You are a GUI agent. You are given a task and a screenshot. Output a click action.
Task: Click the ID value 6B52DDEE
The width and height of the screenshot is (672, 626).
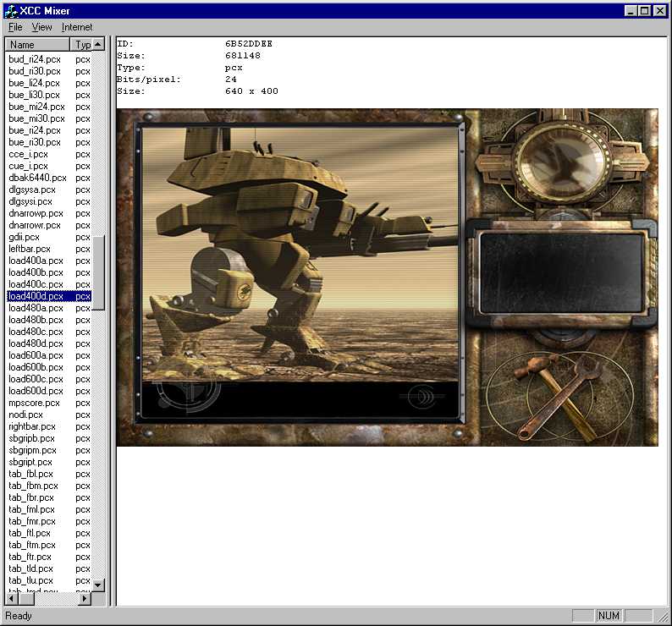(x=249, y=44)
